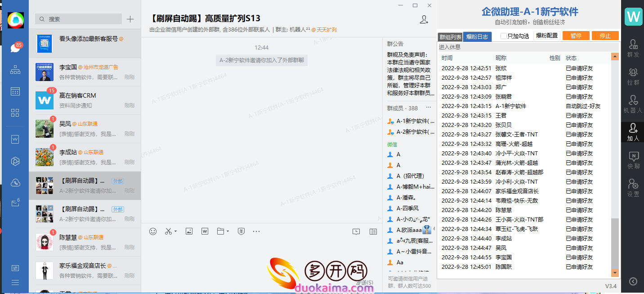Open the 机器人 robot panel

[x=633, y=104]
